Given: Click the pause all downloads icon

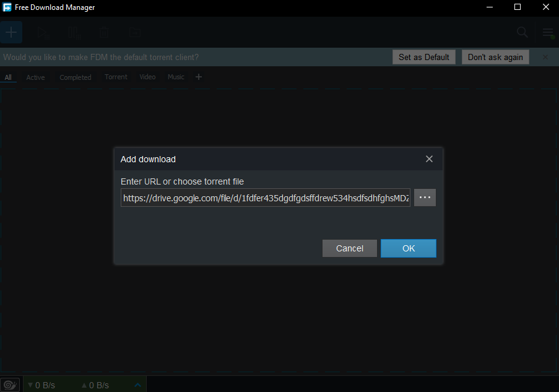Looking at the screenshot, I should (x=74, y=33).
